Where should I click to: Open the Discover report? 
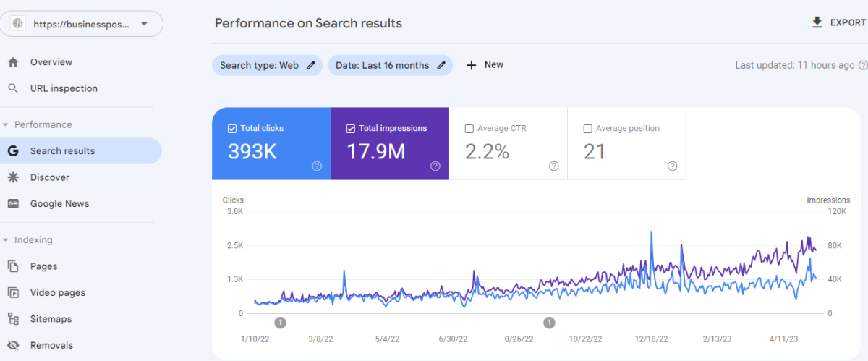(x=50, y=177)
